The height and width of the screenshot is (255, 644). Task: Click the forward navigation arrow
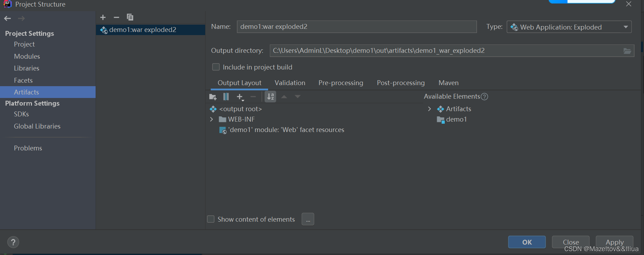point(21,18)
